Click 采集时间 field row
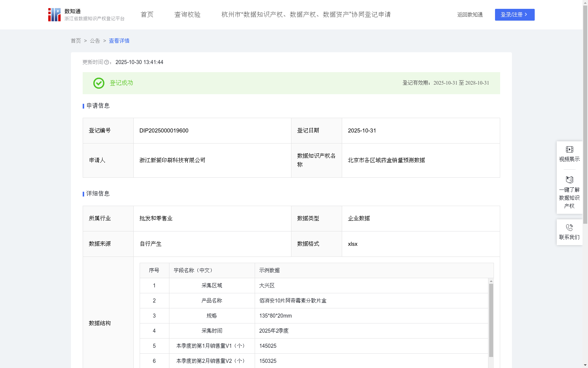The image size is (588, 368). point(212,331)
